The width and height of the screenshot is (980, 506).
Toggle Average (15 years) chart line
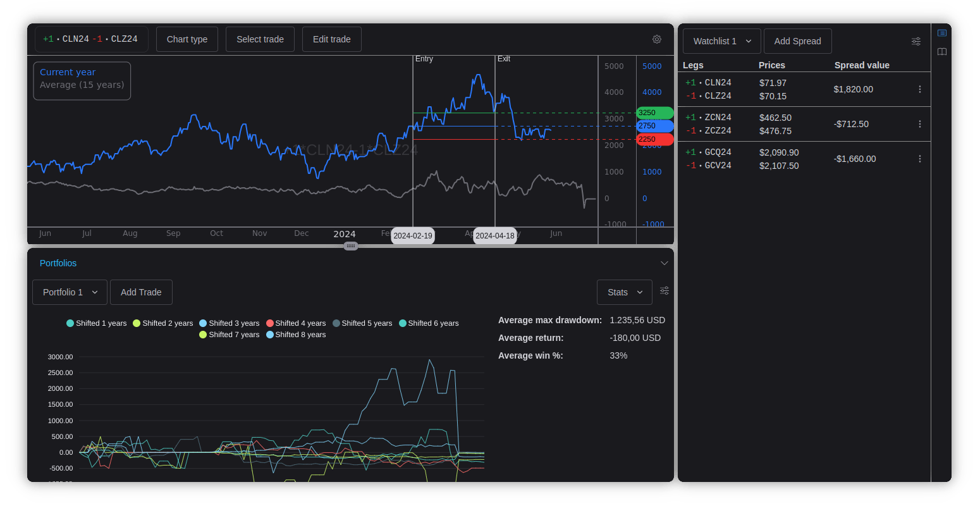[82, 85]
